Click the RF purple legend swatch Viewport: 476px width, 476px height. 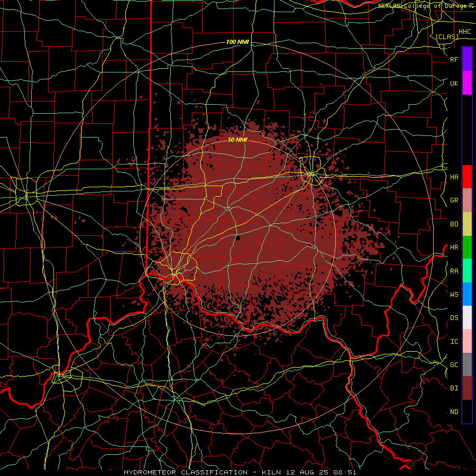[467, 59]
